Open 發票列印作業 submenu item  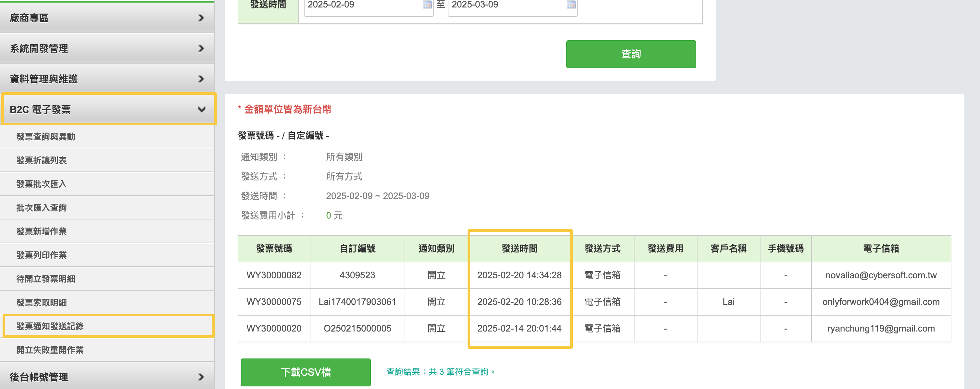pyautogui.click(x=107, y=255)
